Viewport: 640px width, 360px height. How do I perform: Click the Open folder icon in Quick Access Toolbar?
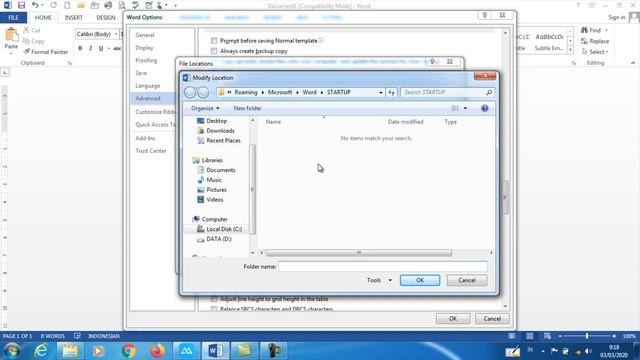coord(80,5)
